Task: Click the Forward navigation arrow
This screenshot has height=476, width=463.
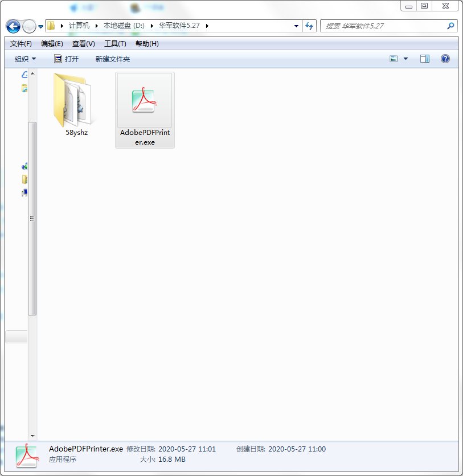Action: (x=29, y=26)
